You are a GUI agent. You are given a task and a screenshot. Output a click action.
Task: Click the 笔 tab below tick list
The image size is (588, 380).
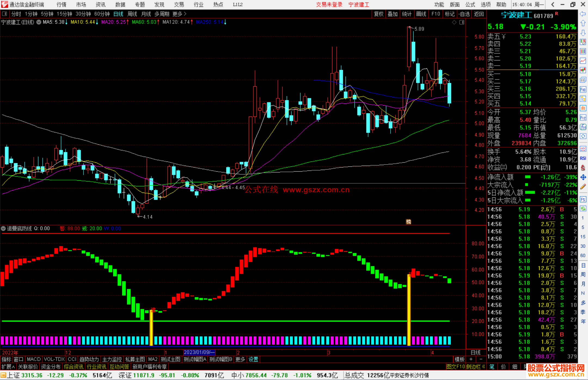click(x=492, y=367)
